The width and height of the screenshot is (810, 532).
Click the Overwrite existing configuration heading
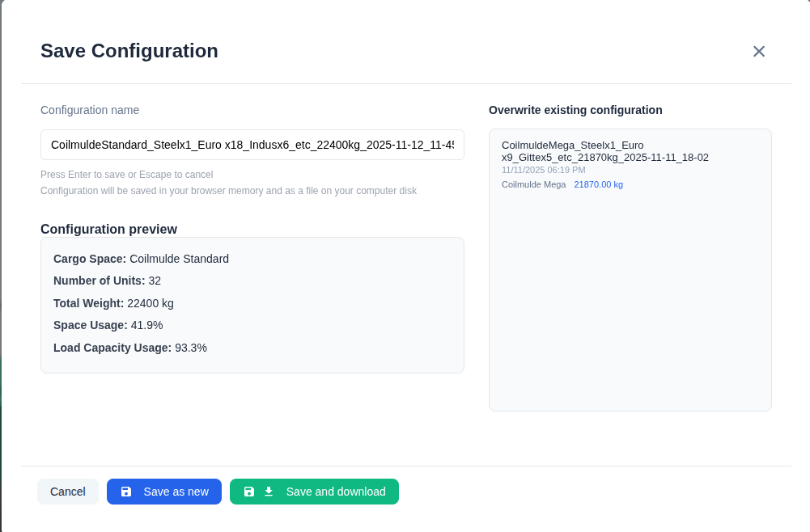coord(575,110)
